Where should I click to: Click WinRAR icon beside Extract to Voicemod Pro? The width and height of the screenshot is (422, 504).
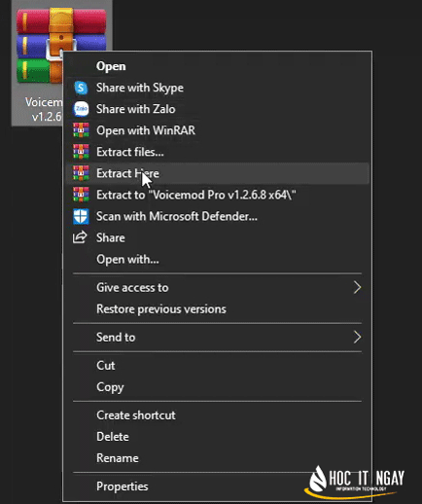click(81, 195)
